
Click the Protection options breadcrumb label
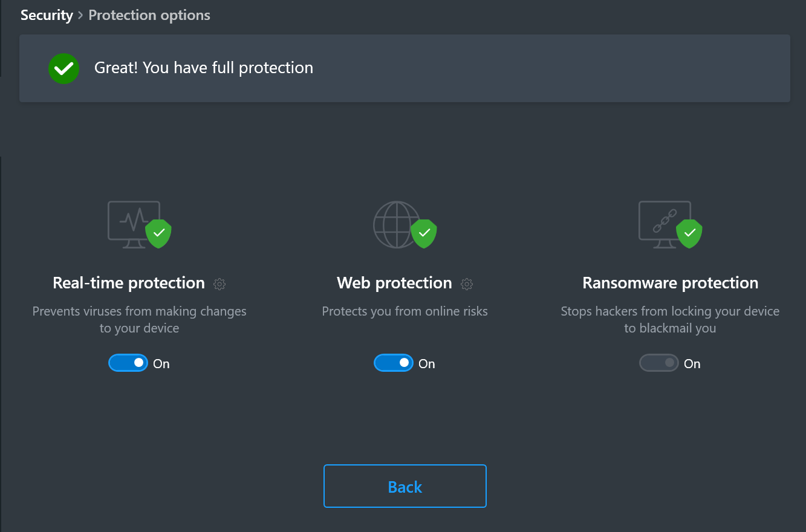[149, 15]
